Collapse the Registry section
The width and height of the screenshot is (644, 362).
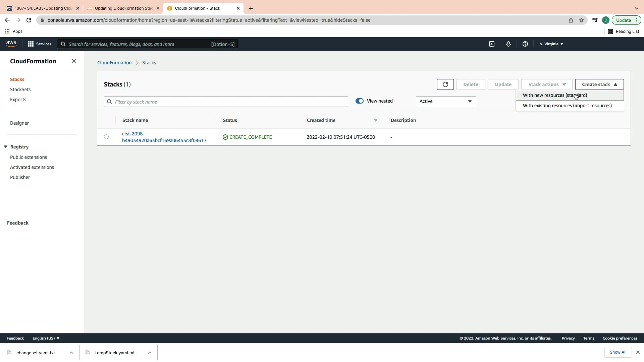(6, 147)
